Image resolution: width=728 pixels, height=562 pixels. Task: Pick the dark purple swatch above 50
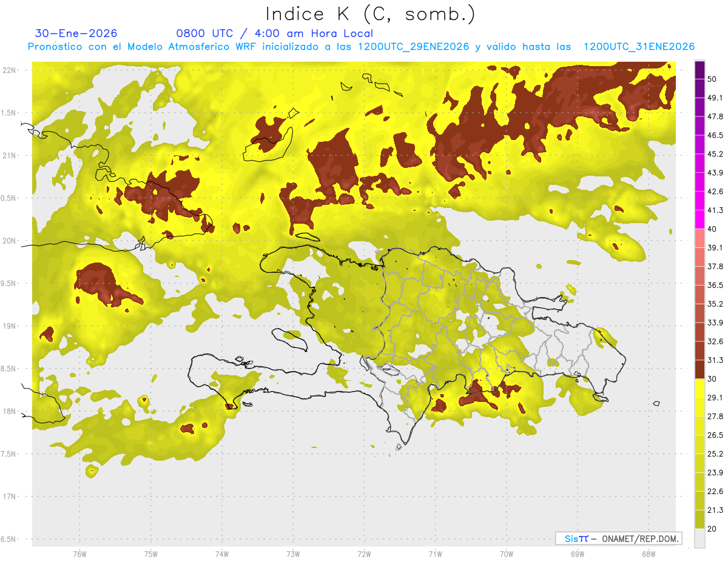[699, 70]
